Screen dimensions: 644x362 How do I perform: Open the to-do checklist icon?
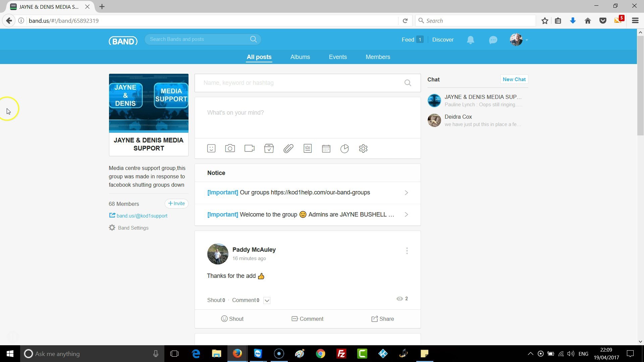point(308,148)
